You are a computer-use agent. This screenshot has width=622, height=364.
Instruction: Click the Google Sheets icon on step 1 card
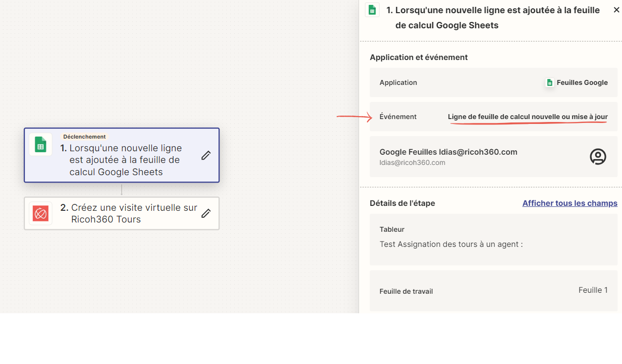click(40, 145)
